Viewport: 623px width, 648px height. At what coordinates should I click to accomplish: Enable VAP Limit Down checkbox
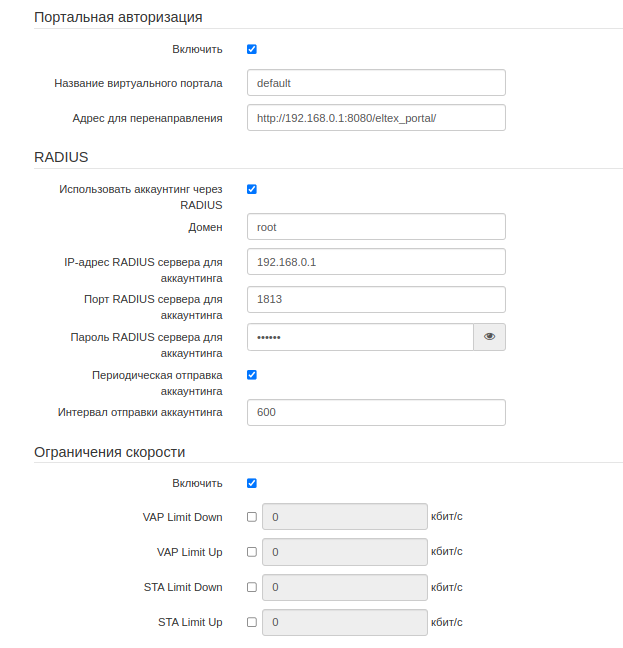252,517
